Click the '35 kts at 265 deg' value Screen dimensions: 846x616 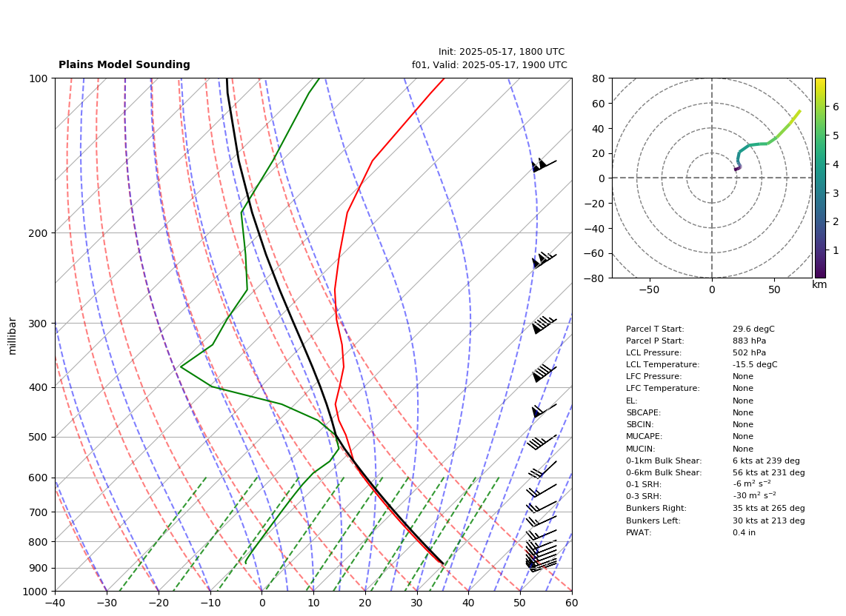768,508
